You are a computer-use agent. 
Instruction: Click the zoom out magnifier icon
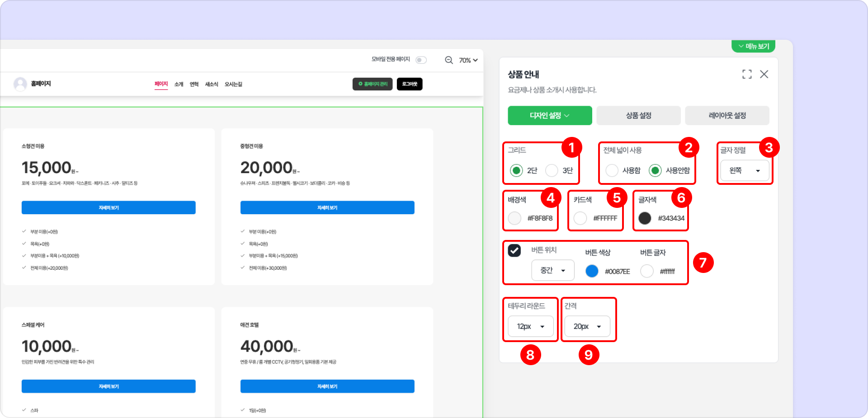pos(449,60)
